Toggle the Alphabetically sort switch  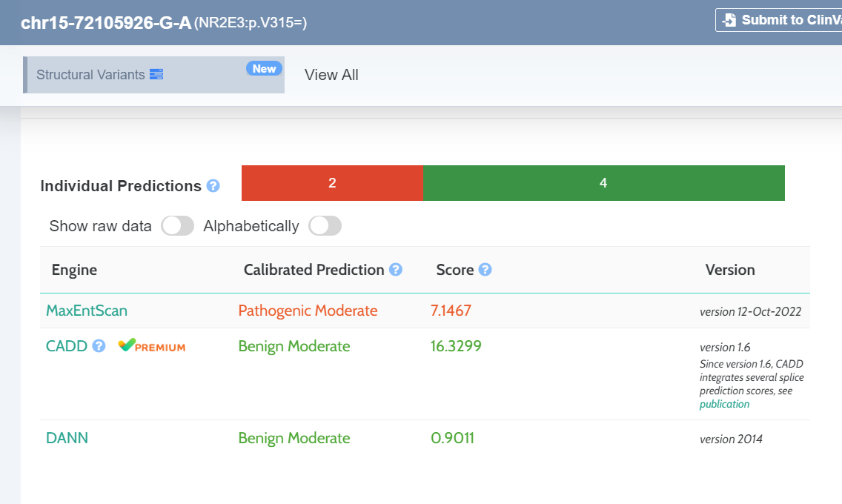[x=325, y=226]
